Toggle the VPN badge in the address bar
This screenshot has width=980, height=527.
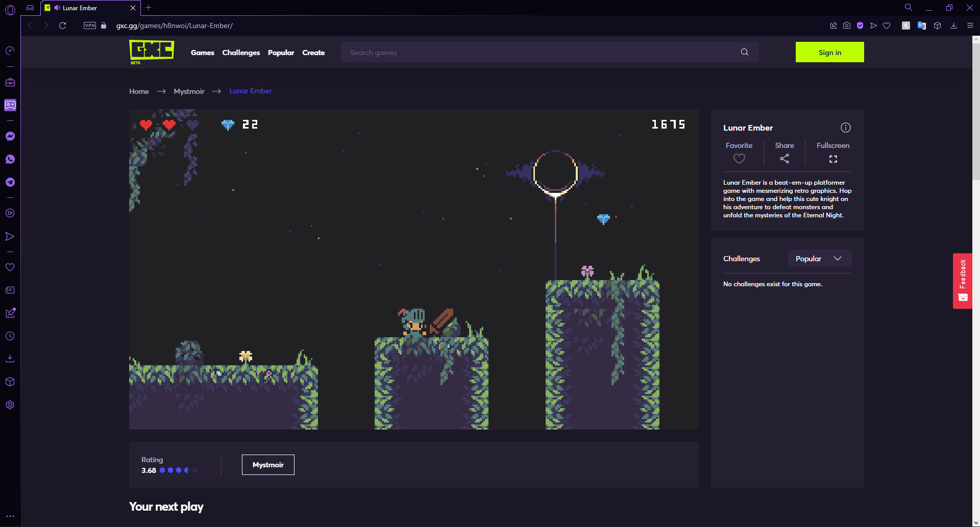click(x=89, y=25)
